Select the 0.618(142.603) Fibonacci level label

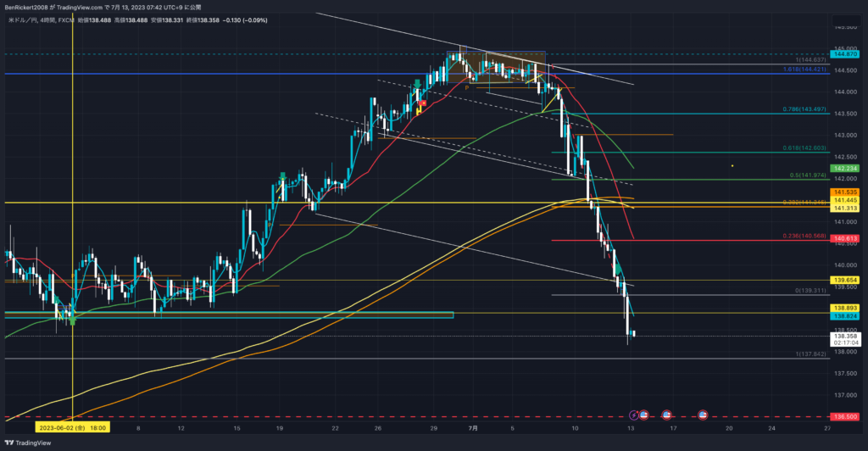(x=804, y=148)
